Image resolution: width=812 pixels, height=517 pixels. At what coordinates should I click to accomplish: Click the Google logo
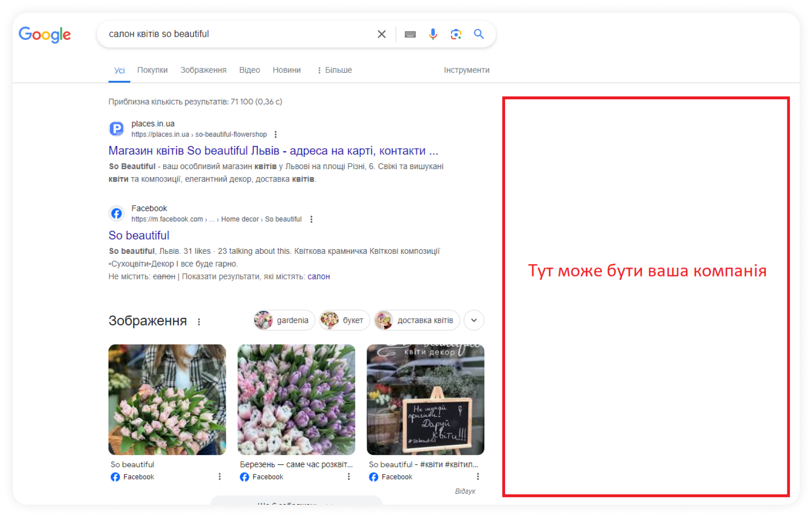pos(45,34)
